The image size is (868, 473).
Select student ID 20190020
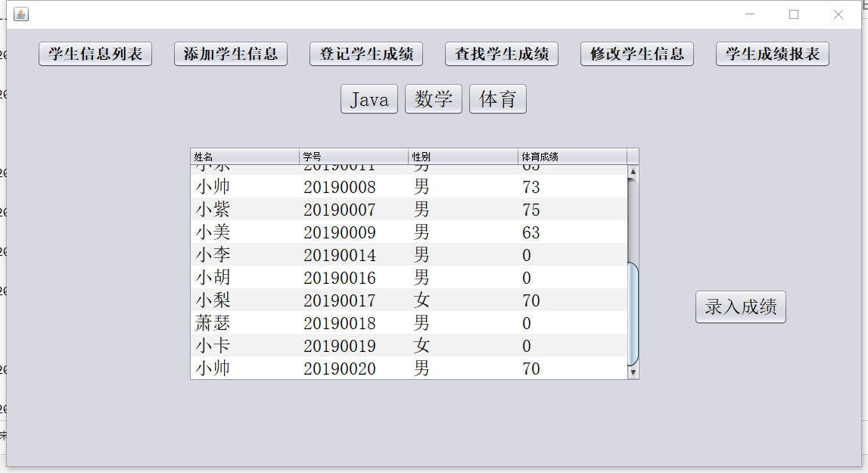coord(339,369)
